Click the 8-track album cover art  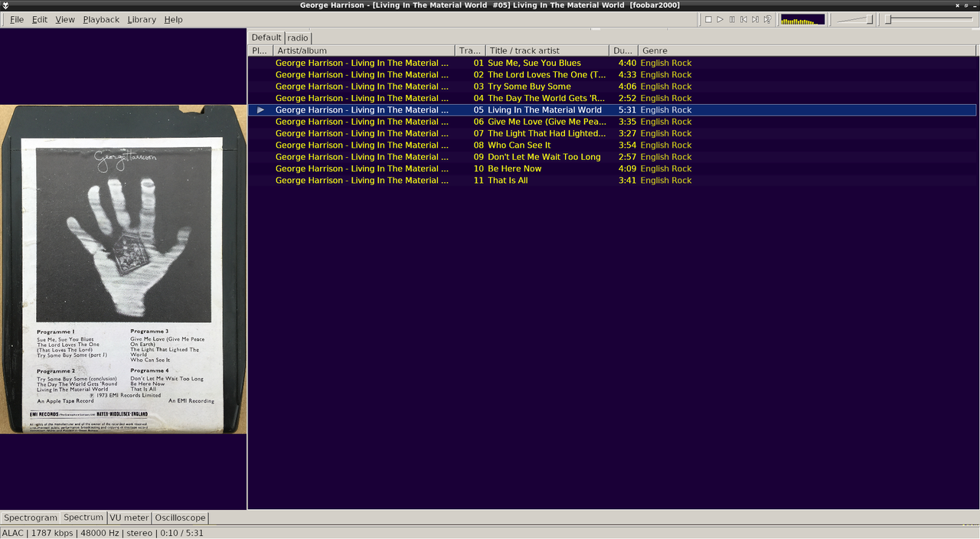[x=123, y=269]
